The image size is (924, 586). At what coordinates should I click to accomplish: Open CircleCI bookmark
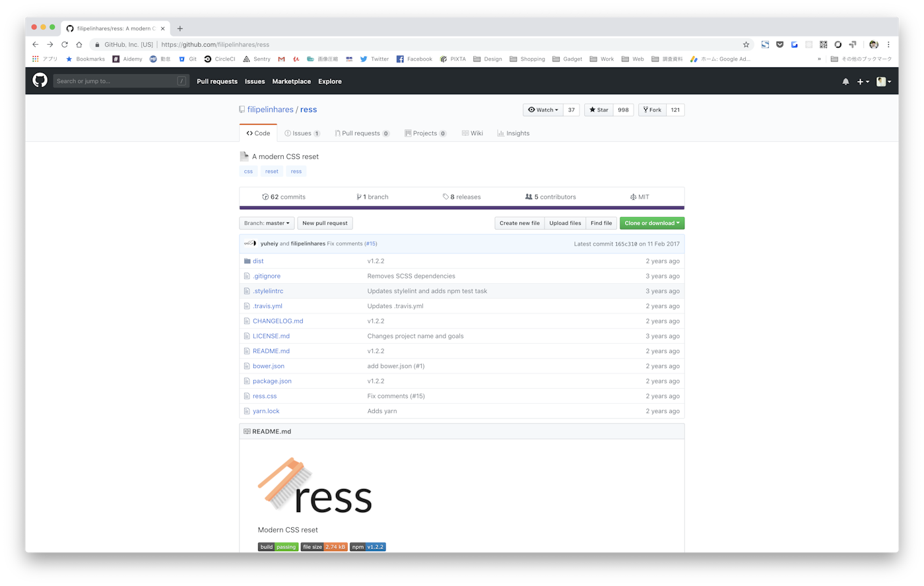point(219,59)
